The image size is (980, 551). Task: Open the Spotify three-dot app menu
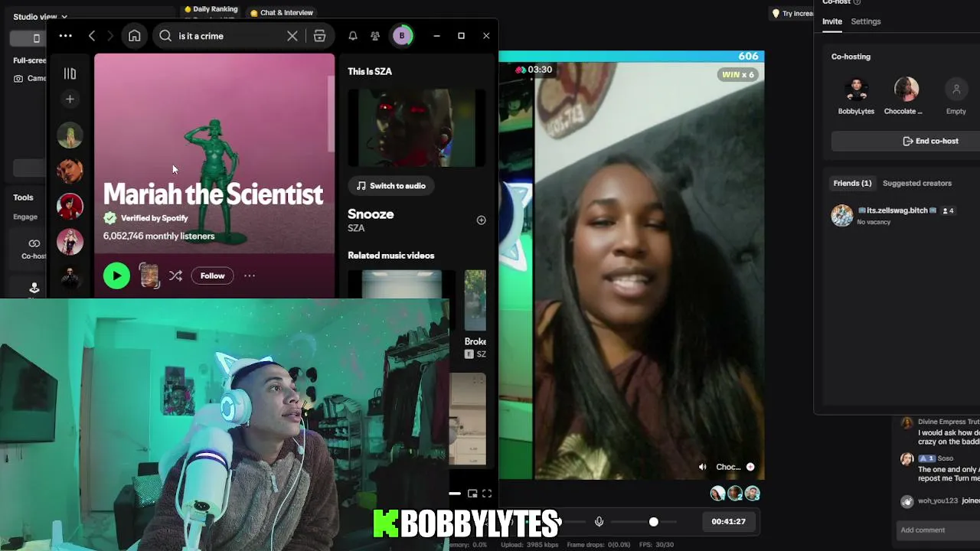point(66,36)
